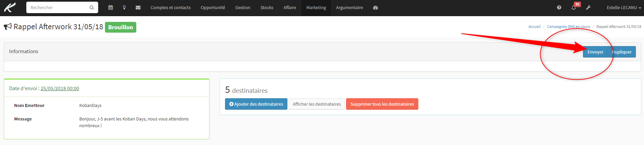Click the search magnifier icon
The image size is (644, 145).
92,7
